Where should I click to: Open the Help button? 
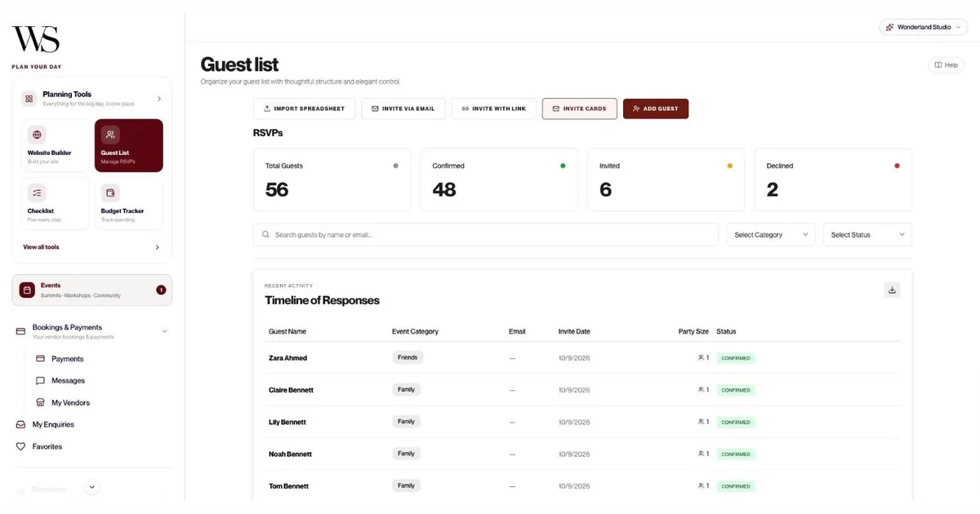(947, 65)
